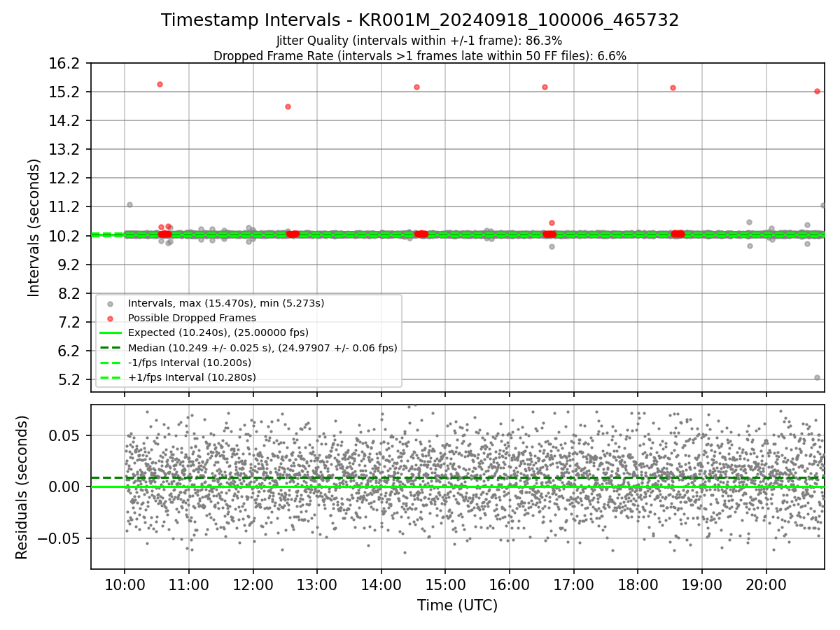This screenshot has height=630, width=840.
Task: Select legend entry 'Possible Dropped Frames'
Action: click(x=192, y=318)
